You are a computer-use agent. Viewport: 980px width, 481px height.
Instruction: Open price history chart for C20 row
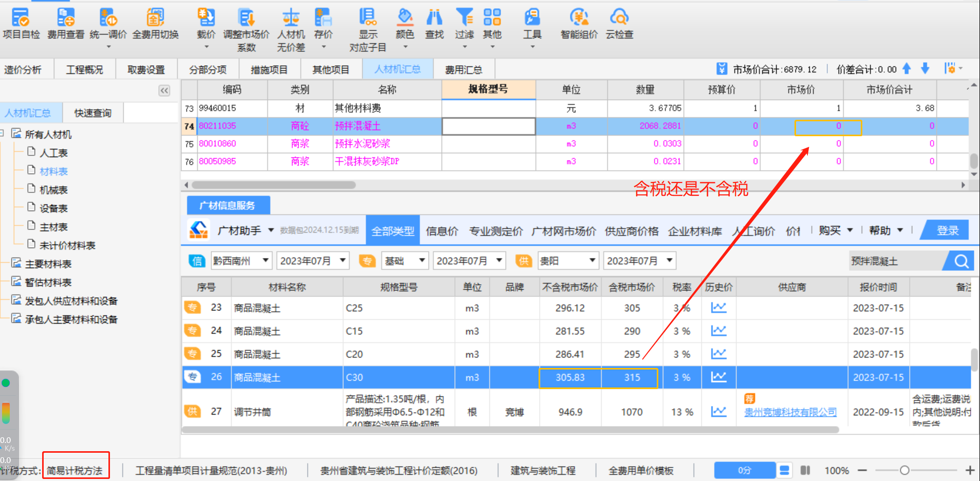[x=718, y=354]
